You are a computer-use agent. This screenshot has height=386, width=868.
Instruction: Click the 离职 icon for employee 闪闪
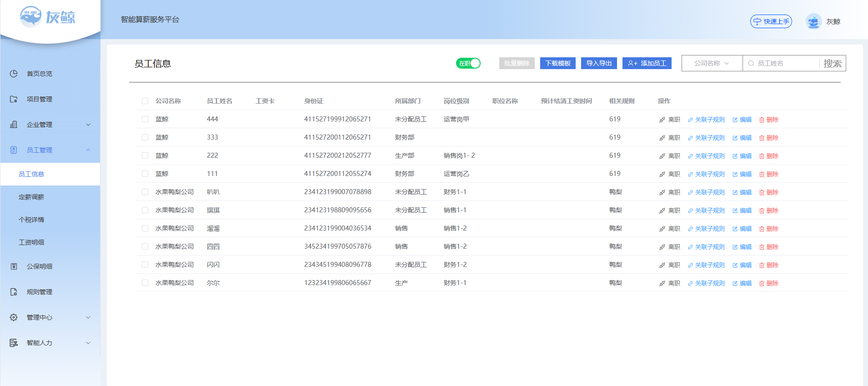662,266
